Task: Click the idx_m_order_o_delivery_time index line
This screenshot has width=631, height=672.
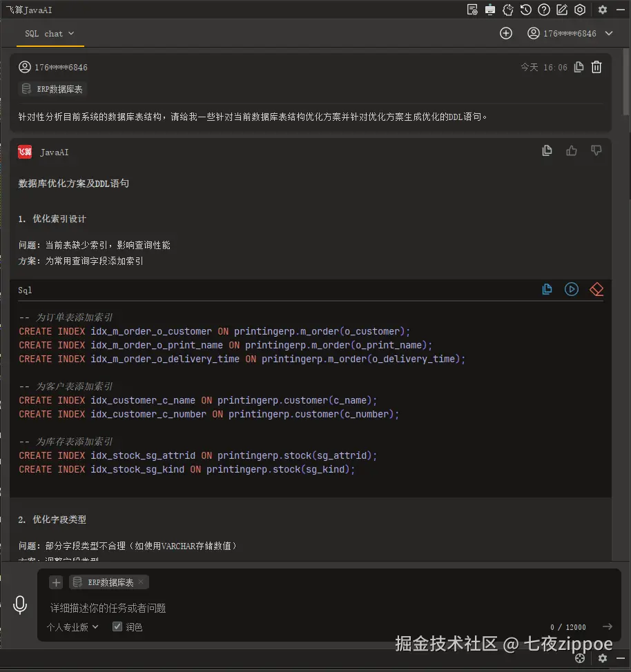Action: coord(242,359)
